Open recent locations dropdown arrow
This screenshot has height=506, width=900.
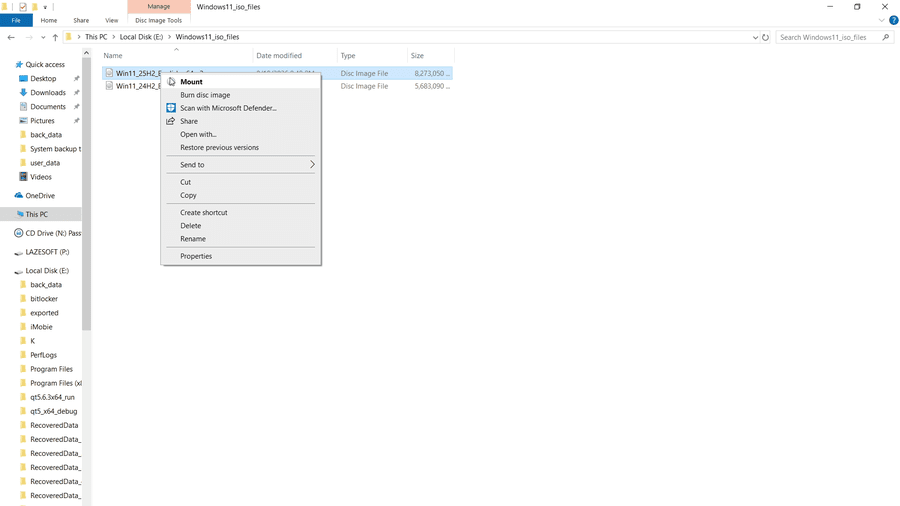click(x=43, y=37)
